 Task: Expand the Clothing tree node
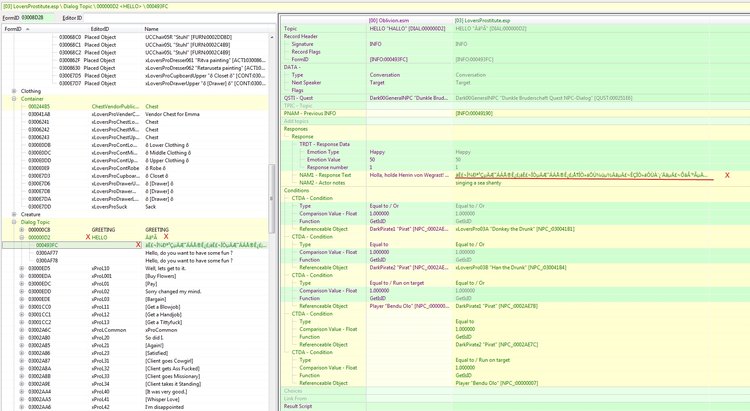click(x=14, y=91)
